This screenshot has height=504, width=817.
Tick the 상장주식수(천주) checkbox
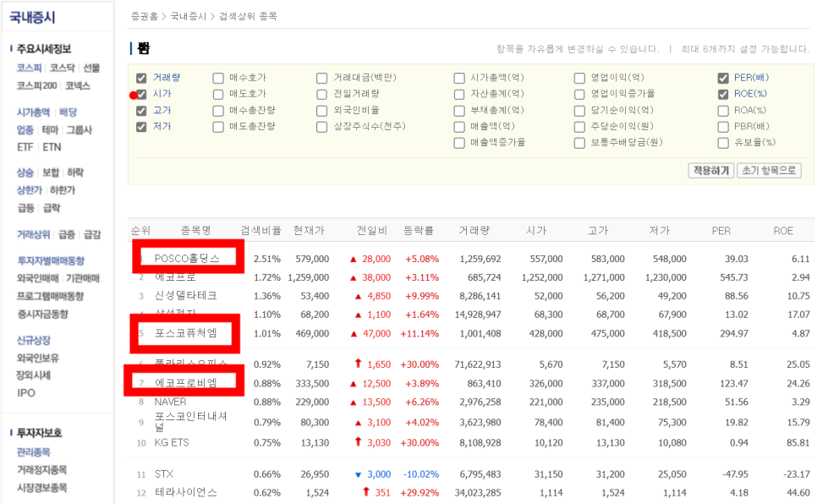point(322,127)
